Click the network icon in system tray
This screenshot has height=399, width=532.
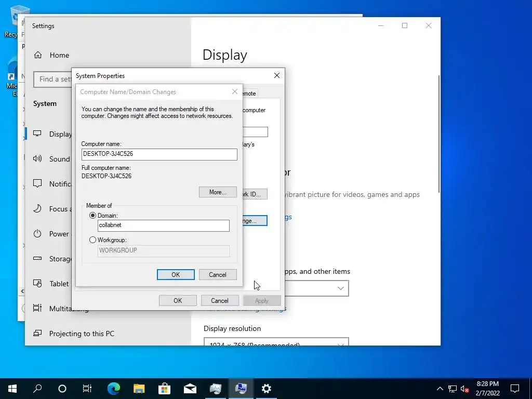453,389
